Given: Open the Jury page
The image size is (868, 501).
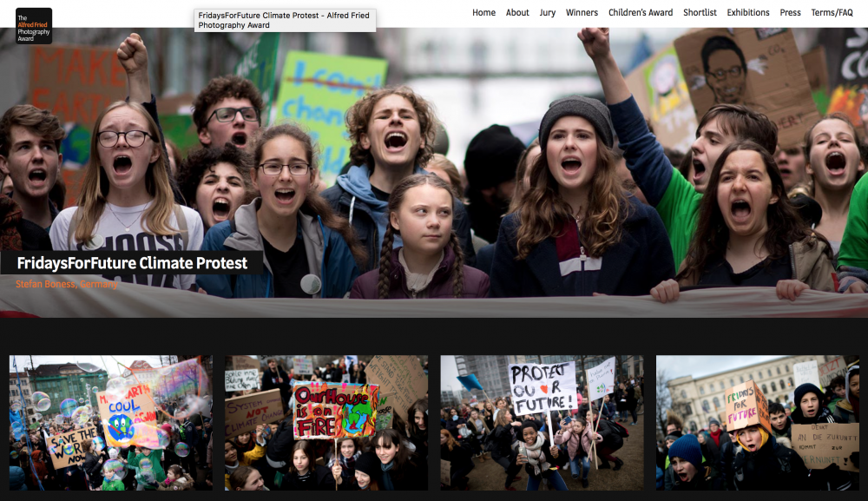Looking at the screenshot, I should point(547,13).
